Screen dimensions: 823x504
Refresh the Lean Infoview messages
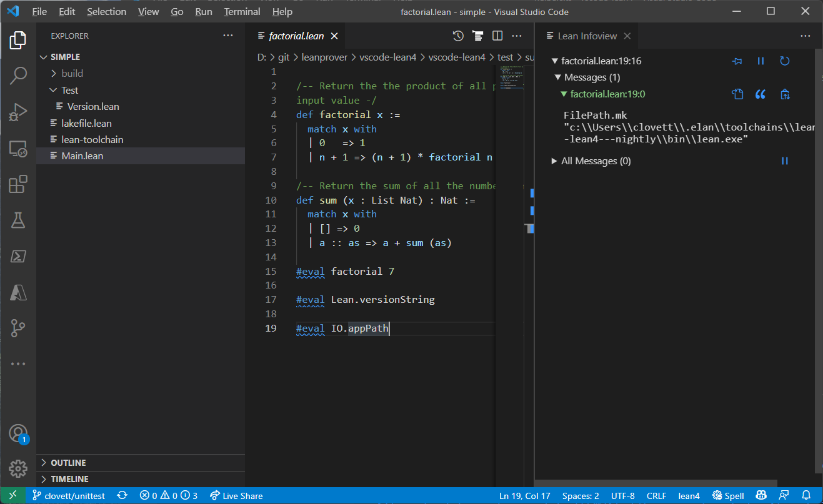(x=786, y=61)
